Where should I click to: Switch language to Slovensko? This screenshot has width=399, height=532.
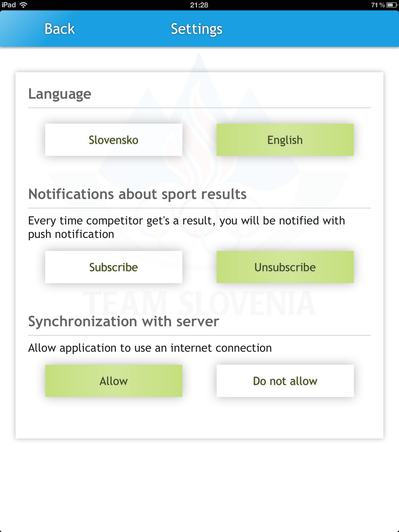pyautogui.click(x=114, y=140)
